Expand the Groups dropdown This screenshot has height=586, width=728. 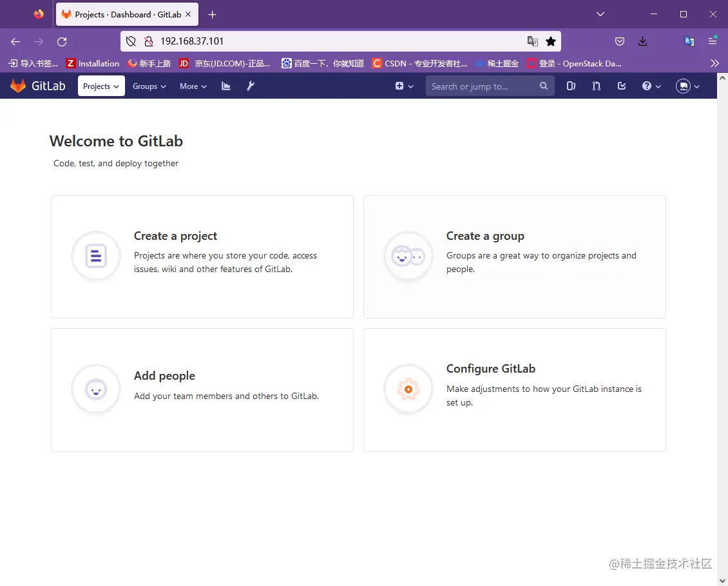click(x=149, y=86)
